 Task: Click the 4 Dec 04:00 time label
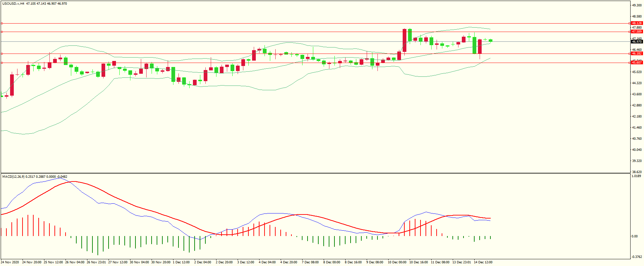pyautogui.click(x=267, y=262)
